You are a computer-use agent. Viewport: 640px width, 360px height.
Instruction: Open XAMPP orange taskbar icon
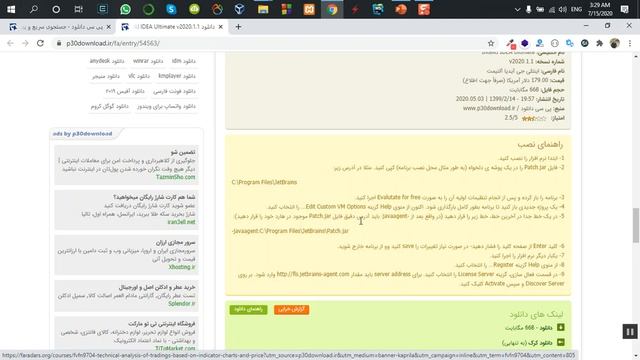coord(309,9)
